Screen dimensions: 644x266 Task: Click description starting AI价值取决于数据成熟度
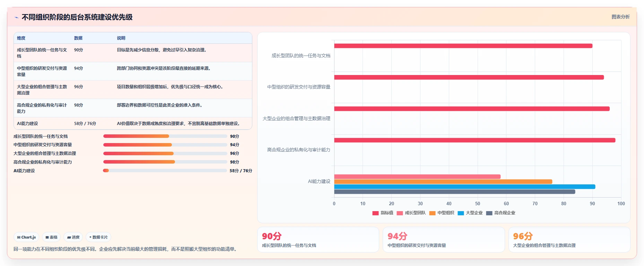[x=179, y=124]
